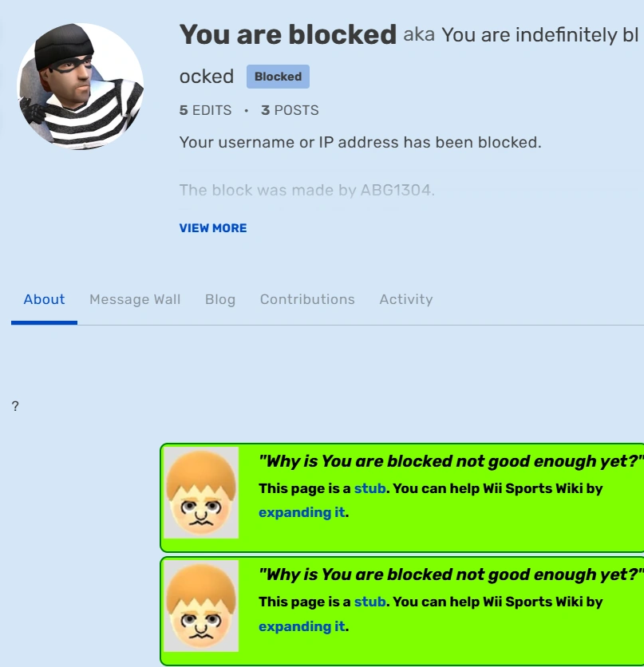Expand the bio with VIEW MORE
Image resolution: width=644 pixels, height=667 pixels.
213,228
